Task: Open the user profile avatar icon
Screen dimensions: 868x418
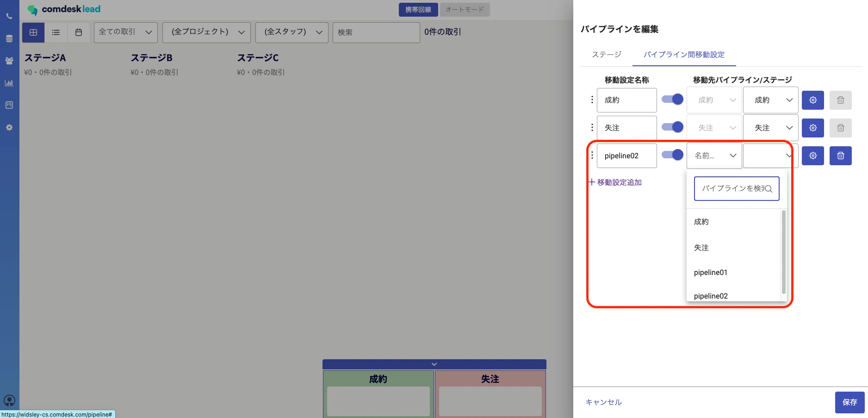Action: (9, 400)
